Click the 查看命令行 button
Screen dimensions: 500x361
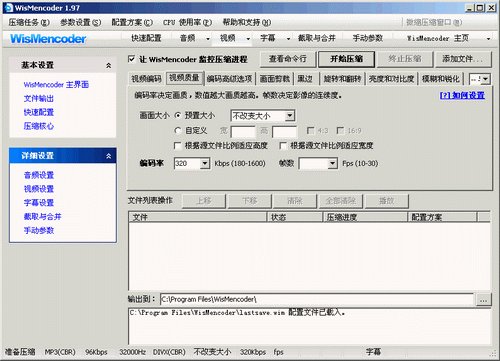coord(288,59)
